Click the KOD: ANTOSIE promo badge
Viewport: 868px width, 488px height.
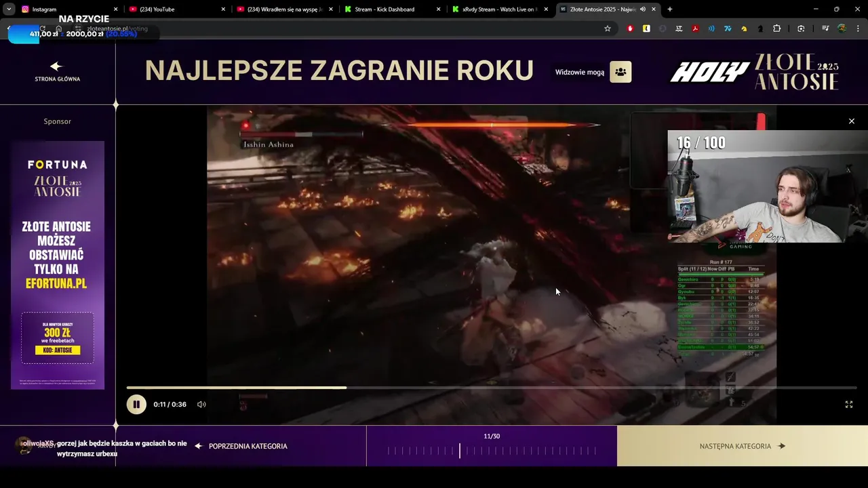coord(58,350)
